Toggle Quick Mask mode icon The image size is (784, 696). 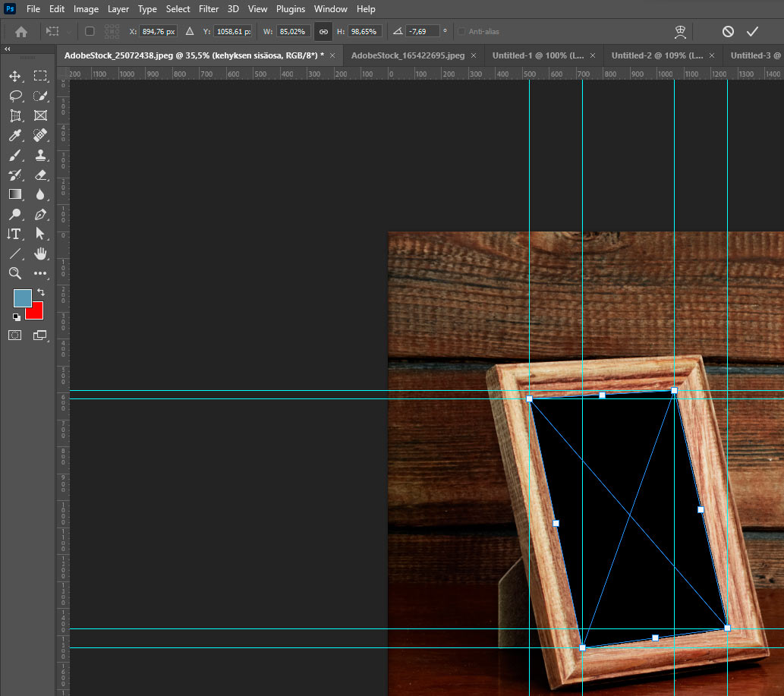[15, 335]
